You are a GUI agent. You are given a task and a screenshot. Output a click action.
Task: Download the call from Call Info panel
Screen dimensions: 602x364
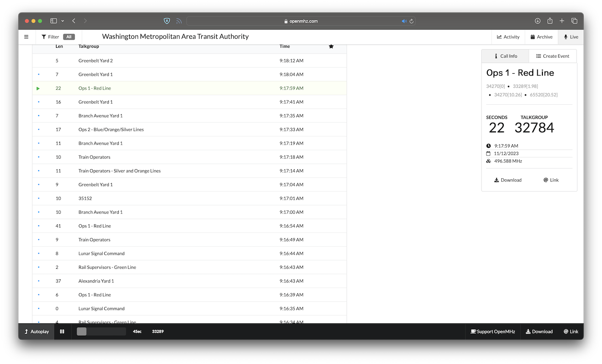(x=508, y=180)
